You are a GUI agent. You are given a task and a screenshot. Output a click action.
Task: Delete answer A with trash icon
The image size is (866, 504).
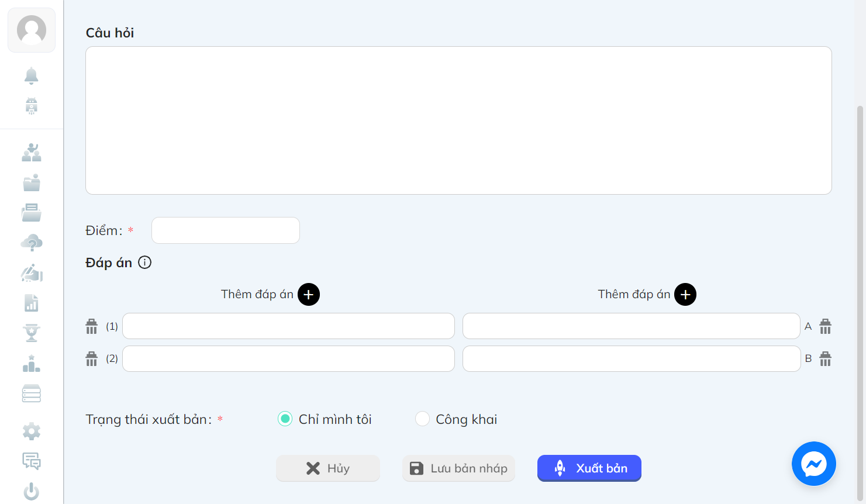825,326
